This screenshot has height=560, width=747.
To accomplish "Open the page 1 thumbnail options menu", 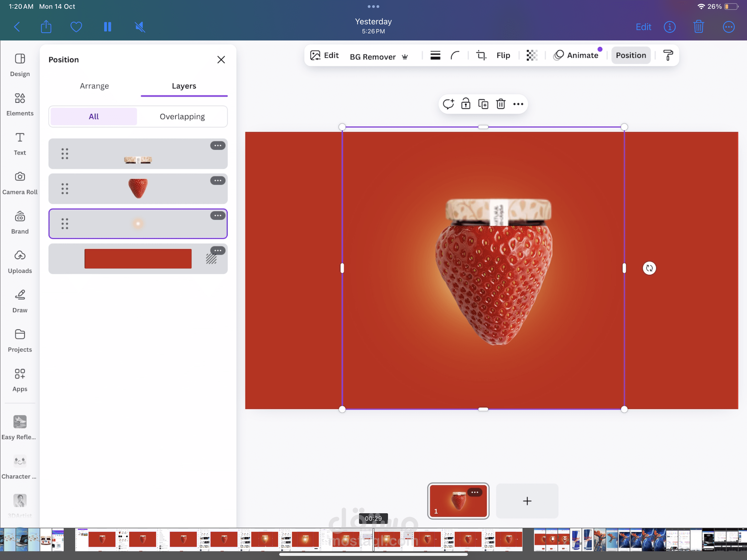I will click(x=474, y=492).
